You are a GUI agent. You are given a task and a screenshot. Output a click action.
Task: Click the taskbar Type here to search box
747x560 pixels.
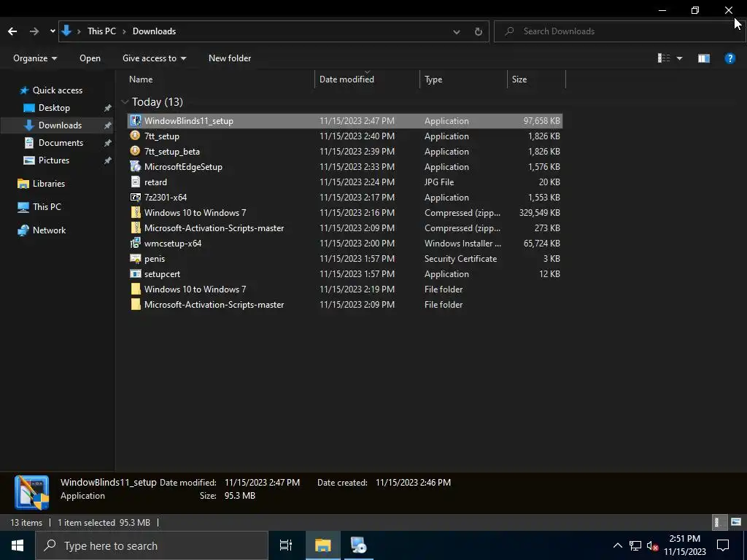(152, 545)
